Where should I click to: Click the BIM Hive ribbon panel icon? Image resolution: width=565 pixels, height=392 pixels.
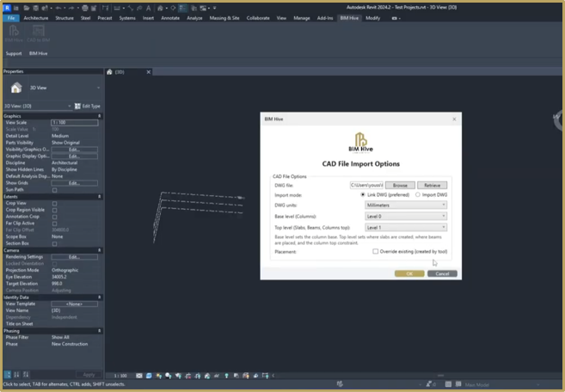click(x=14, y=34)
